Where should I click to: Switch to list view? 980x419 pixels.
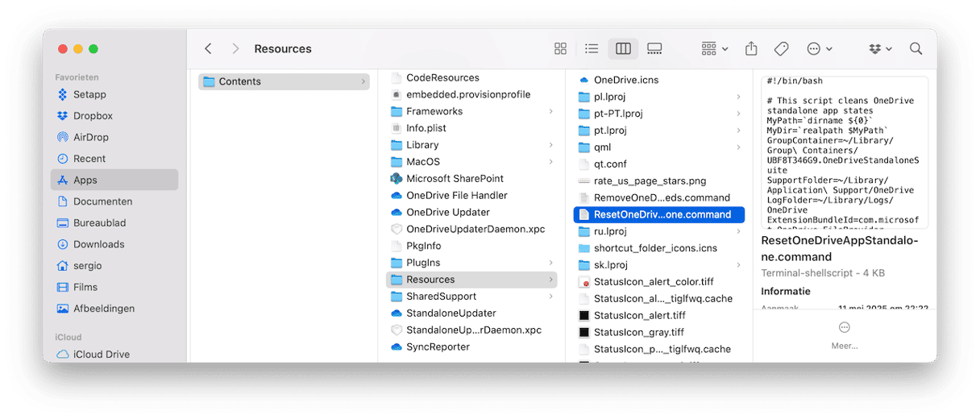click(592, 48)
